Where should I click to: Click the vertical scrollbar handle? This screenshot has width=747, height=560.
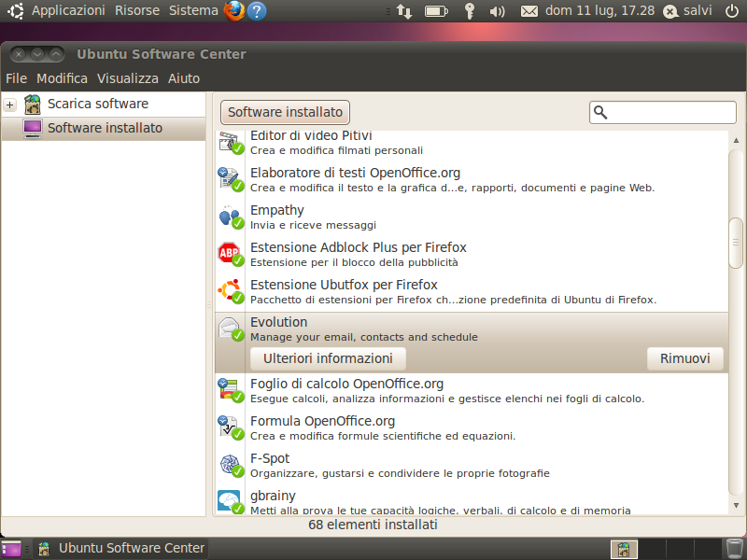tap(736, 243)
